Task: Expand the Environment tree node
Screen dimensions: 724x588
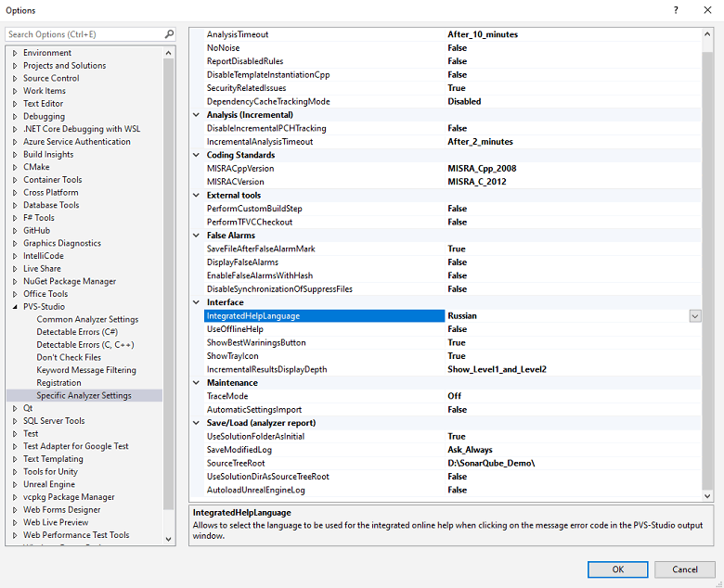Action: pos(15,53)
